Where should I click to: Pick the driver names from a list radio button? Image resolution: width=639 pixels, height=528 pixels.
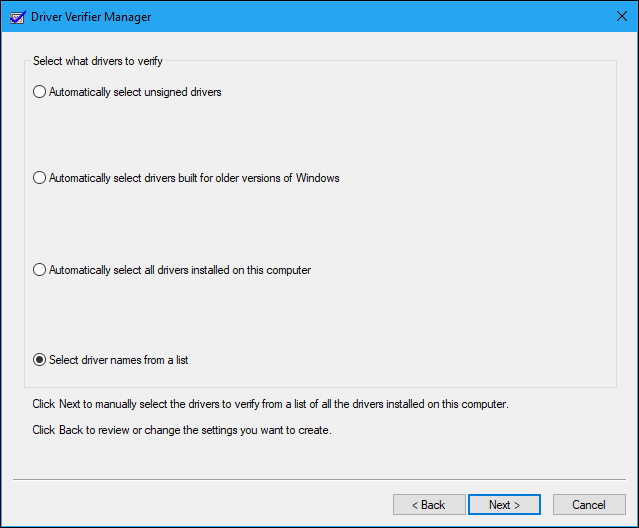[40, 360]
